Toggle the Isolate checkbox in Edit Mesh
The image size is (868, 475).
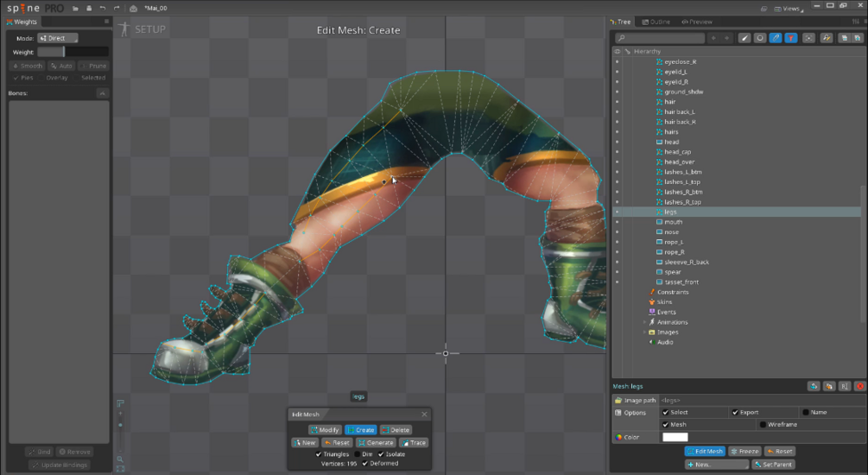[x=381, y=454]
